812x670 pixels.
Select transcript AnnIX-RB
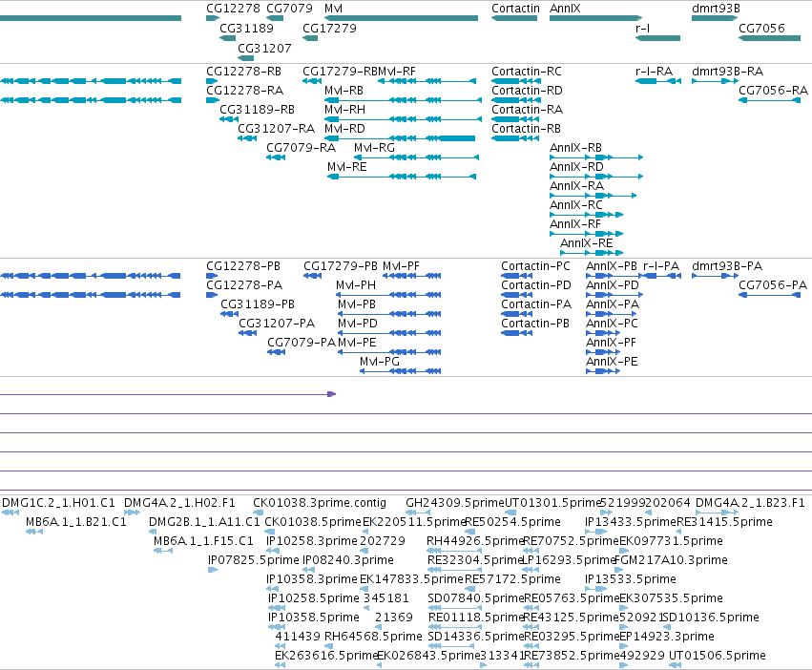(x=596, y=157)
